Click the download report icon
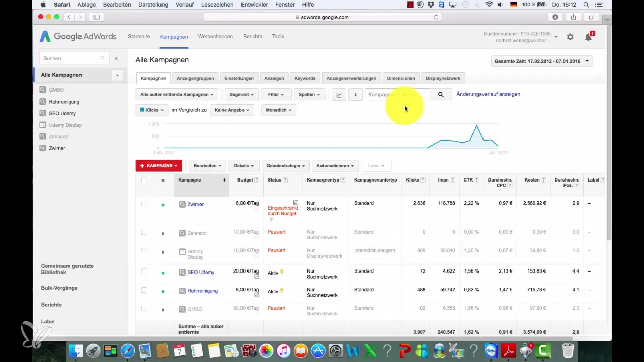The image size is (644, 362). tap(356, 94)
